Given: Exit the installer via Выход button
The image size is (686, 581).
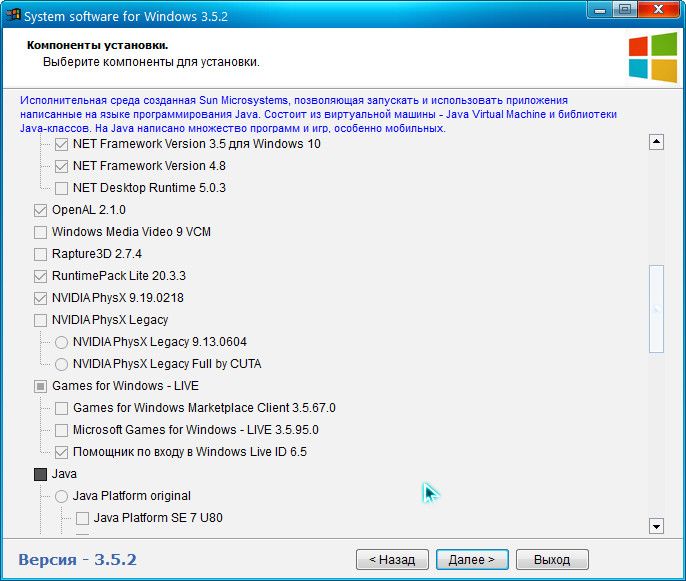Looking at the screenshot, I should coord(552,560).
